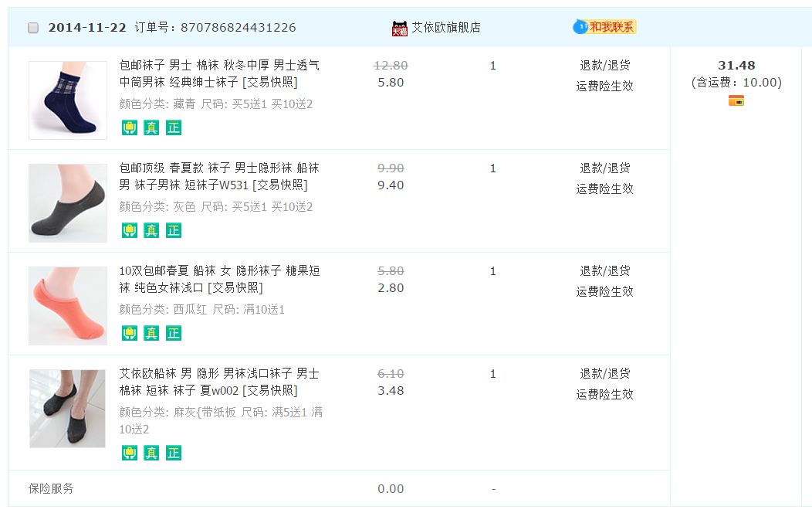Click the blue 和我联系 chat icon
This screenshot has width=812, height=513.
pyautogui.click(x=580, y=27)
